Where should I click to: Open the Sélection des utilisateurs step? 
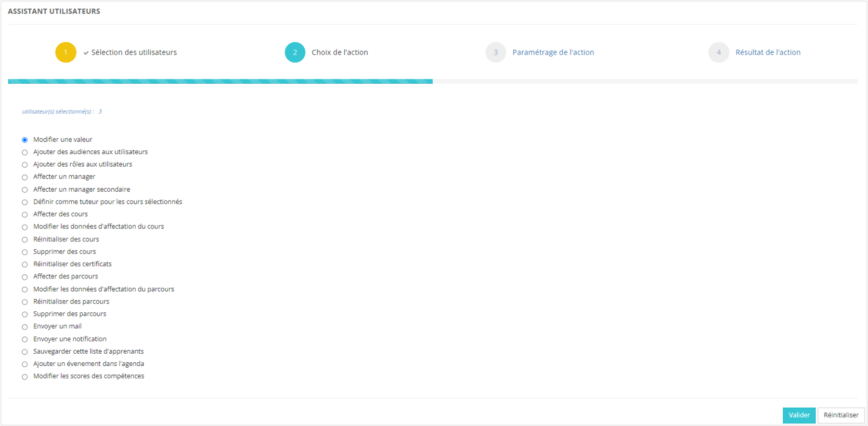pyautogui.click(x=134, y=53)
